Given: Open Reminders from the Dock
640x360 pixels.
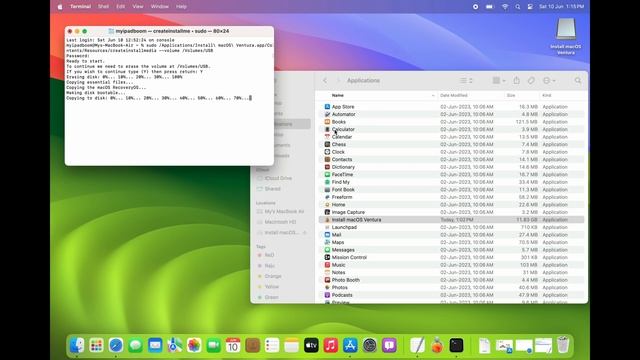Looking at the screenshot, I should pyautogui.click(x=272, y=345).
